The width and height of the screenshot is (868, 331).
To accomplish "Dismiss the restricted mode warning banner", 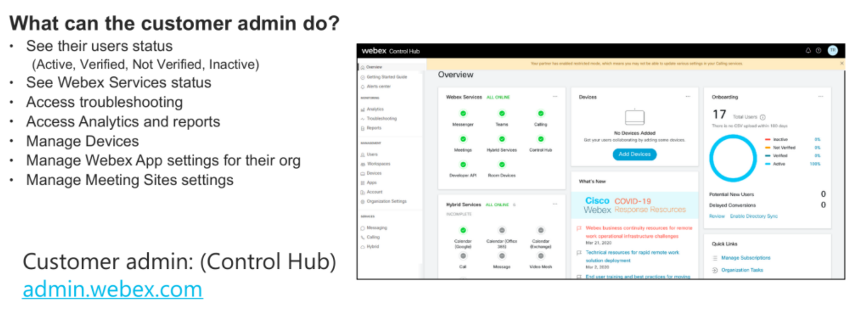I will pyautogui.click(x=841, y=64).
